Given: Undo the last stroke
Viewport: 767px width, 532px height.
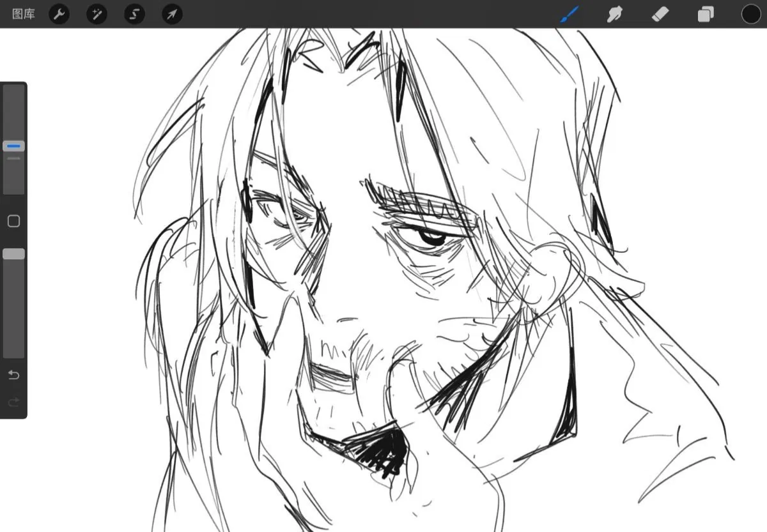Looking at the screenshot, I should coord(13,375).
